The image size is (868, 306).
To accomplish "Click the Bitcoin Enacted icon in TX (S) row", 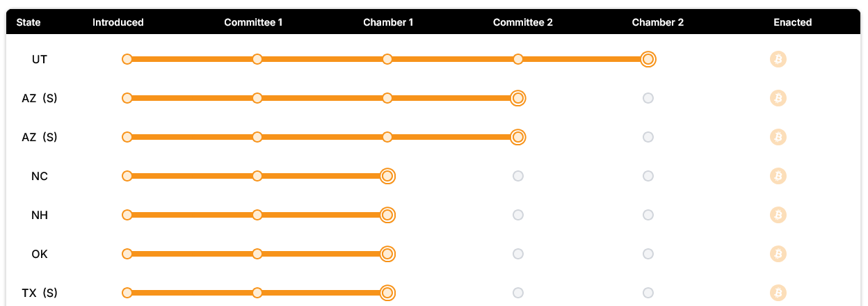I will [778, 293].
